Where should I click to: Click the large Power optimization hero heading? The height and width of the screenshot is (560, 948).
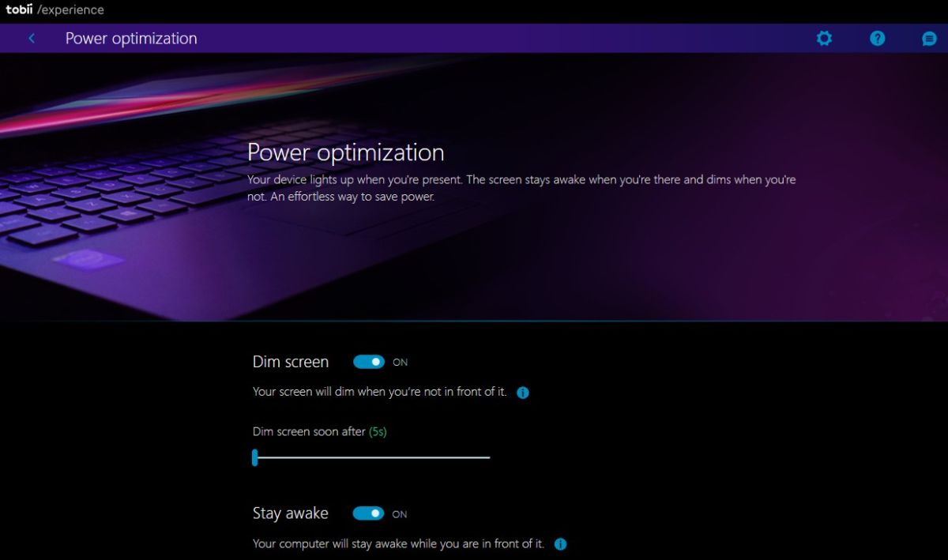[x=345, y=152]
